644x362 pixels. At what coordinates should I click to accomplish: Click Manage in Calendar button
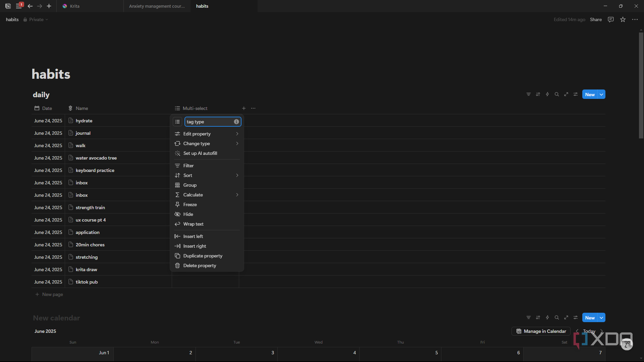pos(541,331)
